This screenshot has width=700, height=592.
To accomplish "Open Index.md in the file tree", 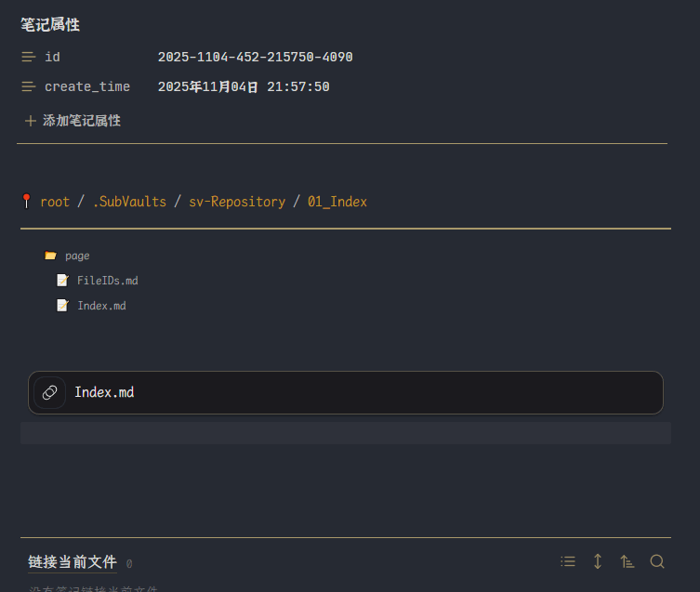I will 101,306.
